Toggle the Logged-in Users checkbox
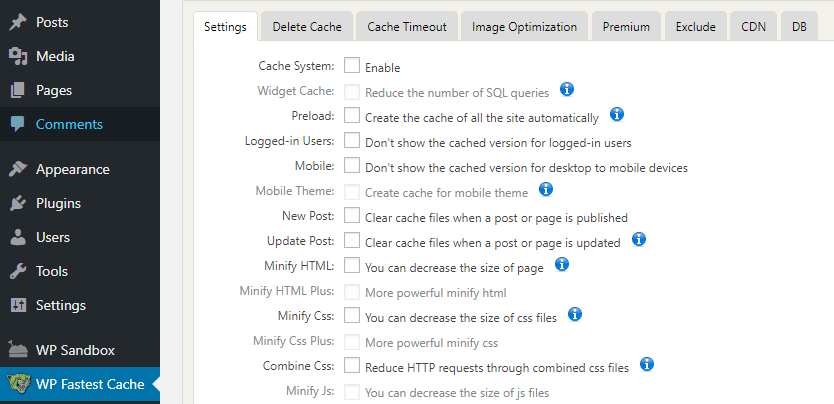834x404 pixels. [x=352, y=140]
